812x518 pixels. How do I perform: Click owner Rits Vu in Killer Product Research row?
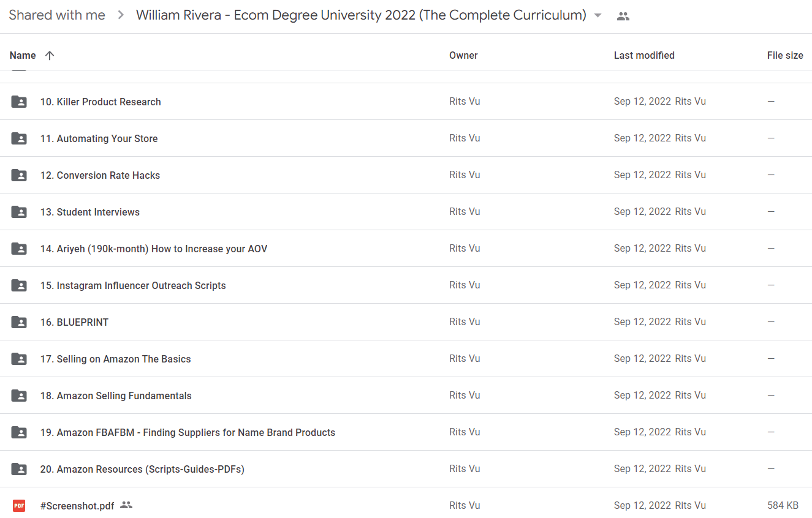pyautogui.click(x=465, y=101)
